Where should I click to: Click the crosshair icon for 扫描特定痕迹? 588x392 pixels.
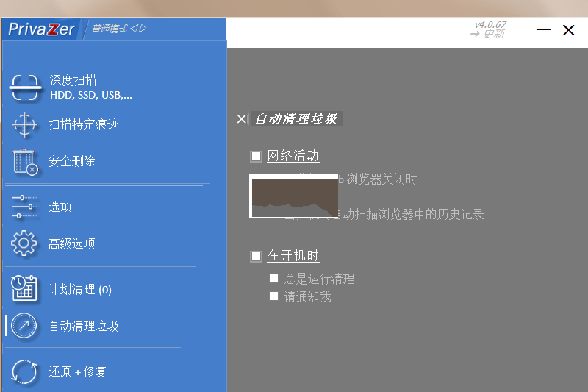coord(25,124)
